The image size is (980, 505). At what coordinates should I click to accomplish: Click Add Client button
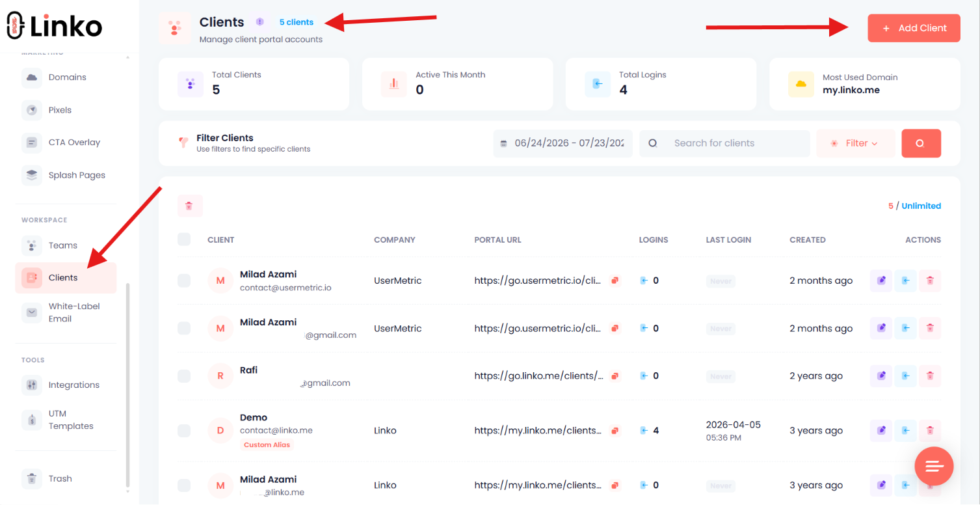pos(914,28)
